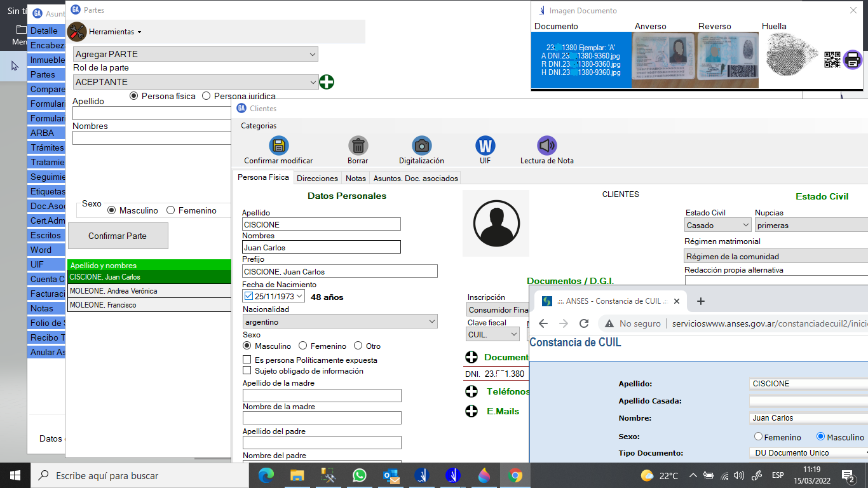The image size is (868, 488).
Task: Add a phone with Teléfonos plus icon
Action: click(x=471, y=392)
